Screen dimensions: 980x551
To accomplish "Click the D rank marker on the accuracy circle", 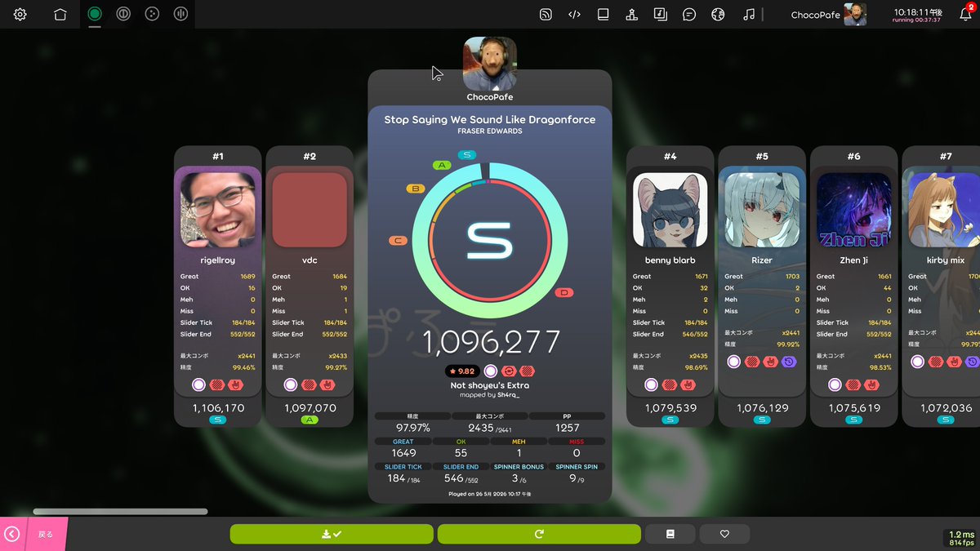I will 564,293.
